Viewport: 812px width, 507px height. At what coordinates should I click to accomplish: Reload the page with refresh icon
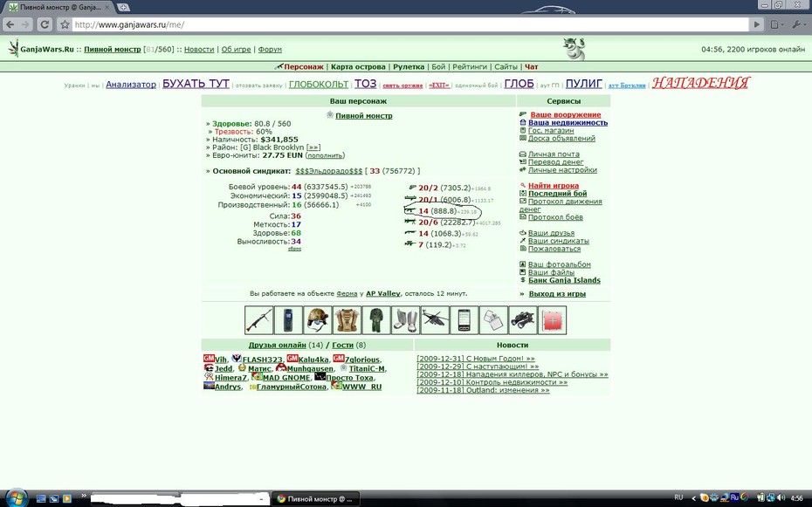pos(45,24)
